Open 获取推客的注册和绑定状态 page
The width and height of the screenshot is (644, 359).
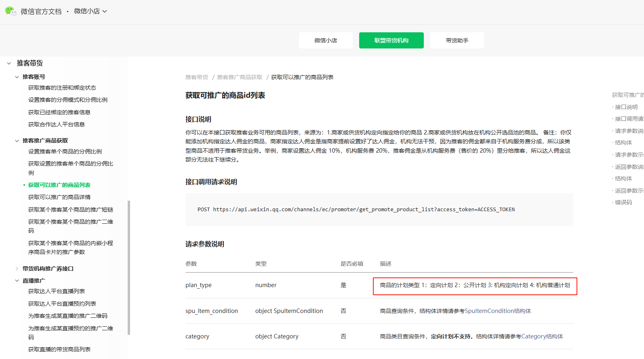click(x=62, y=88)
